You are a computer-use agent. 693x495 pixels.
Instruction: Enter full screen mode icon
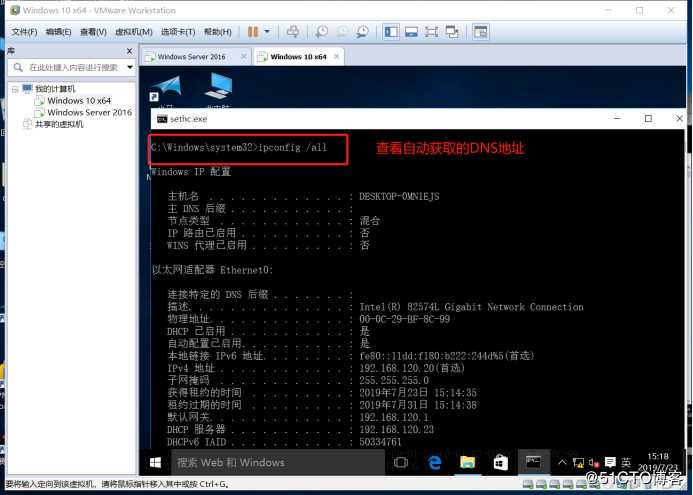click(431, 32)
